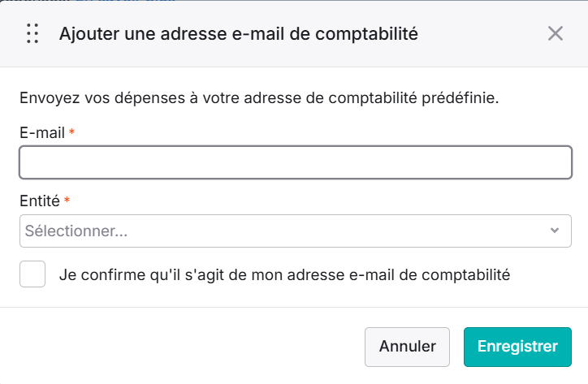Click the six-dot drag handle icon

(32, 33)
